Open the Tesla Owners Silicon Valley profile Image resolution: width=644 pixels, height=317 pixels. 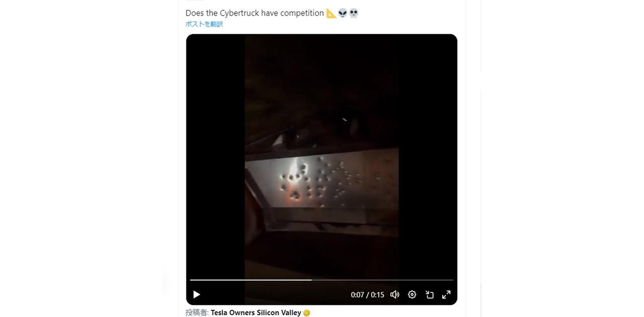click(x=256, y=312)
